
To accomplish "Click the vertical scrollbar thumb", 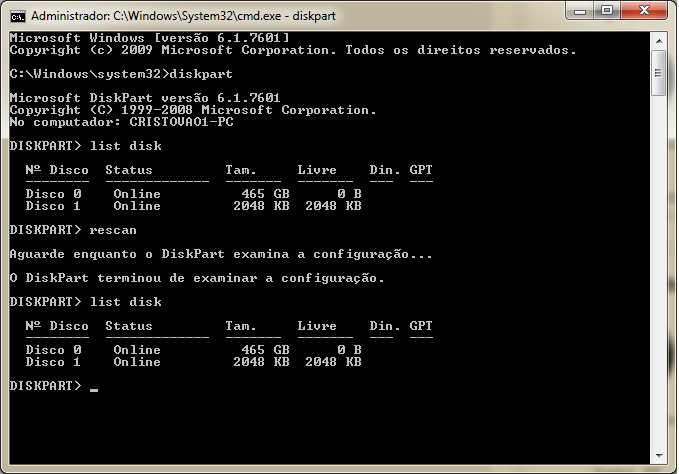I will [x=659, y=75].
